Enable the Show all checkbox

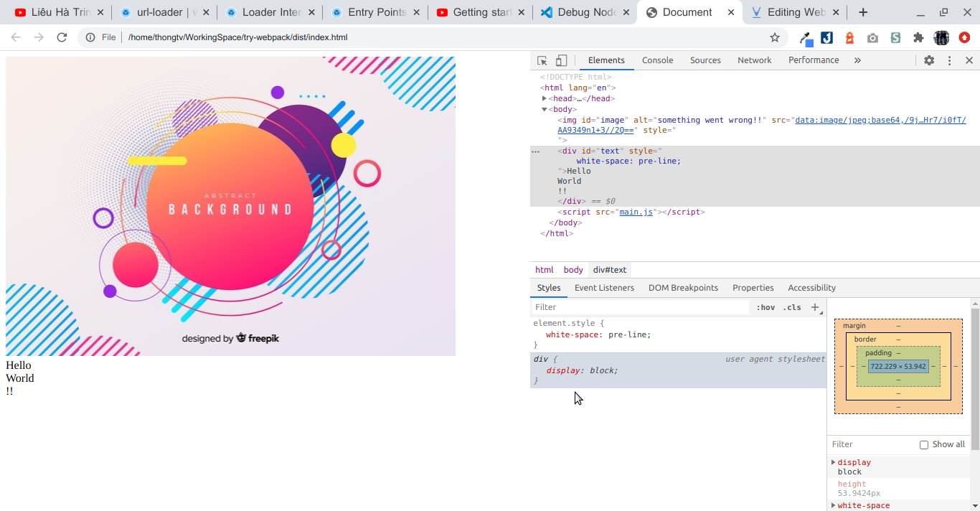coord(924,445)
